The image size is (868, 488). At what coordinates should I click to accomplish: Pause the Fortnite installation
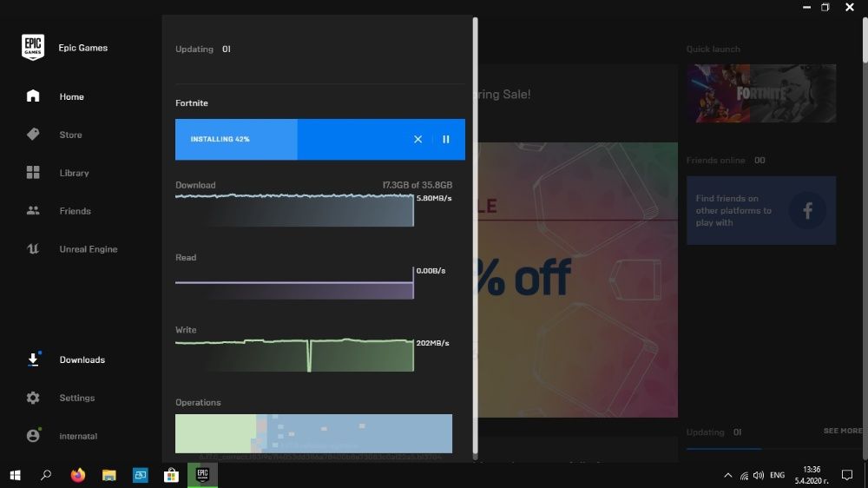445,139
